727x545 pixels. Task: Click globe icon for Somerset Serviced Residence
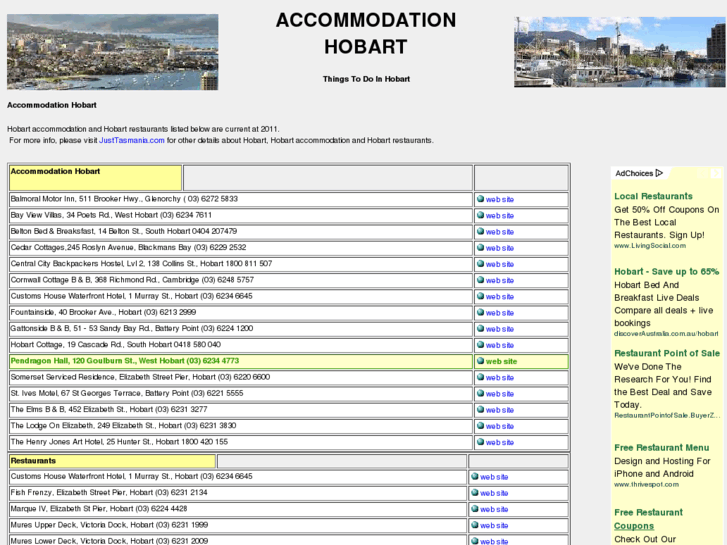coord(480,378)
